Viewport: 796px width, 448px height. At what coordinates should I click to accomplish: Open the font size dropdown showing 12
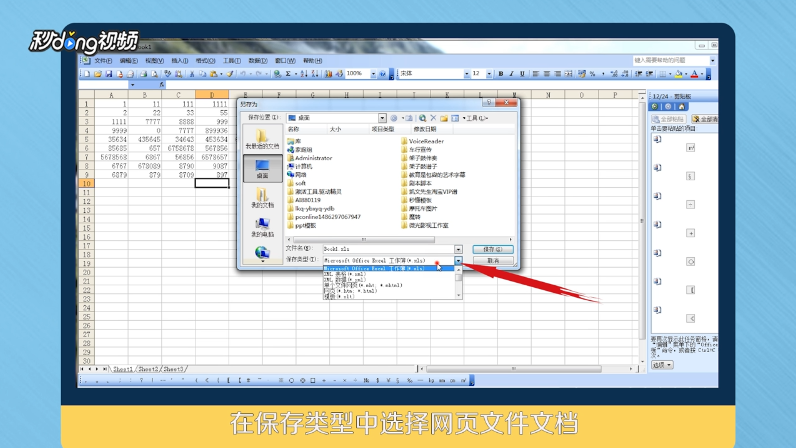[x=489, y=74]
